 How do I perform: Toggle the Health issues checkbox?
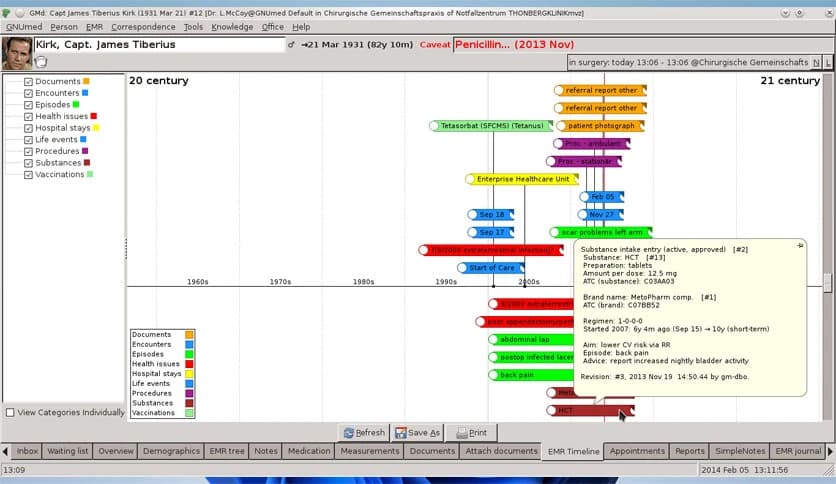pyautogui.click(x=28, y=116)
